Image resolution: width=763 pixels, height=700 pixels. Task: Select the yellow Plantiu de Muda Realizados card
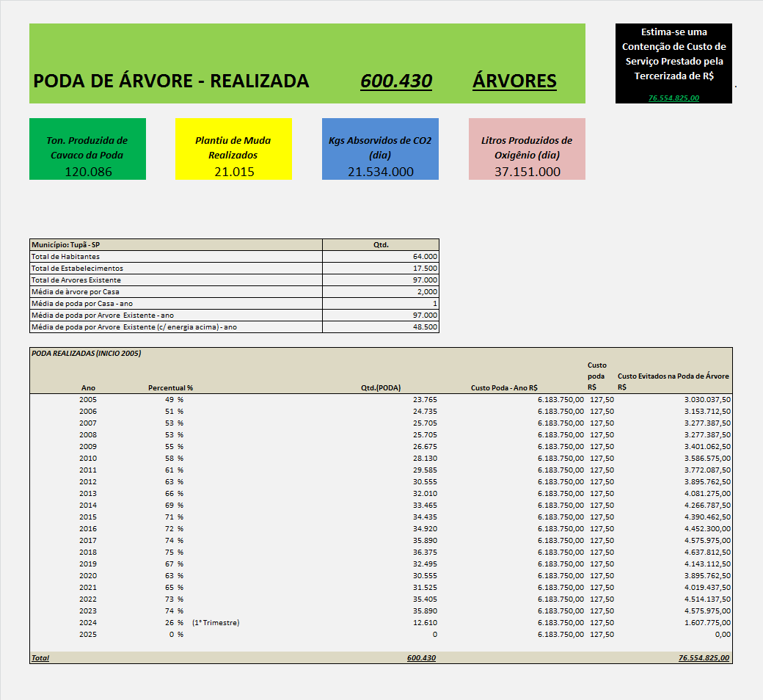pos(233,149)
